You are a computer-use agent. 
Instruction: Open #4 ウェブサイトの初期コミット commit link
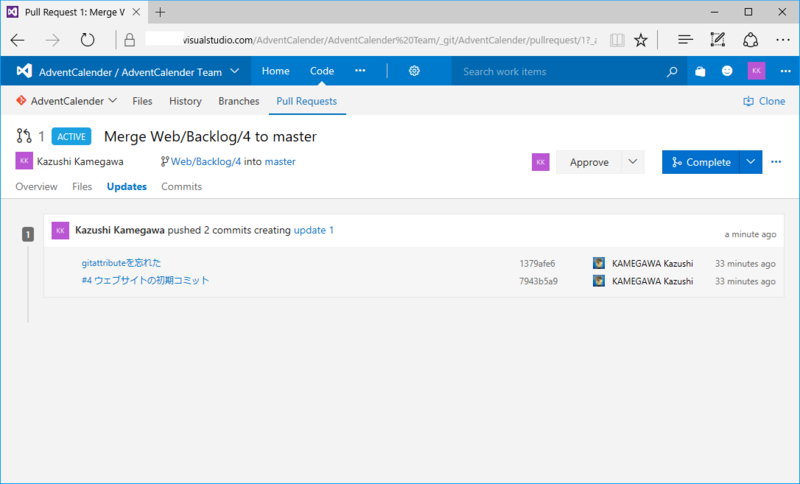tap(145, 280)
